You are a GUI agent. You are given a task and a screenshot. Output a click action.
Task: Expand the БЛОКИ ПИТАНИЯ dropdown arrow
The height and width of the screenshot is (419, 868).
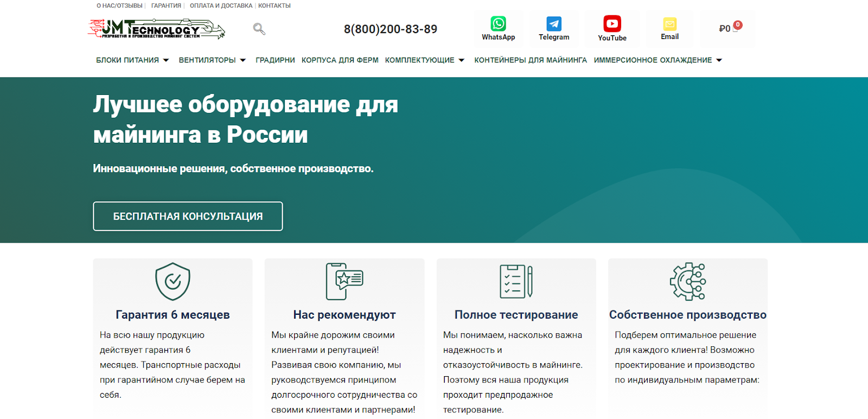tap(166, 60)
